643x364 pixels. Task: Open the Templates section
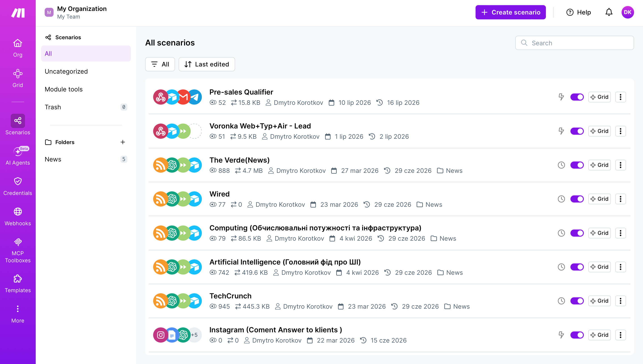[x=18, y=284]
